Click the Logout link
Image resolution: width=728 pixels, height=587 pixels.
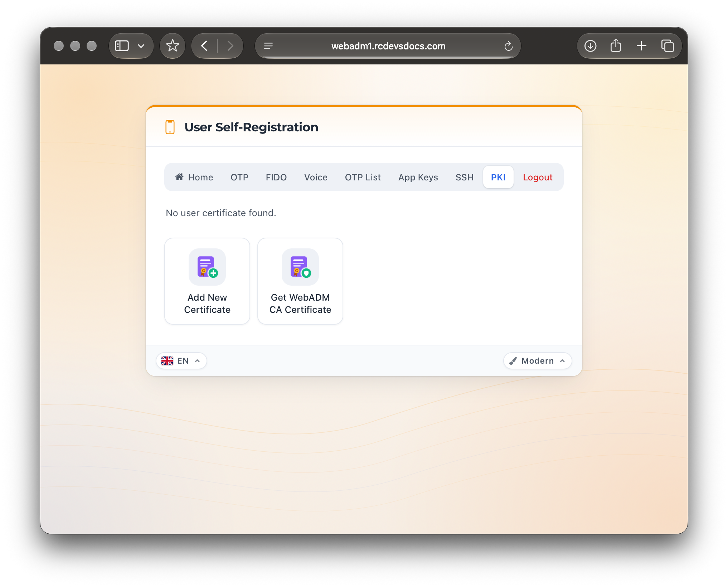tap(538, 177)
